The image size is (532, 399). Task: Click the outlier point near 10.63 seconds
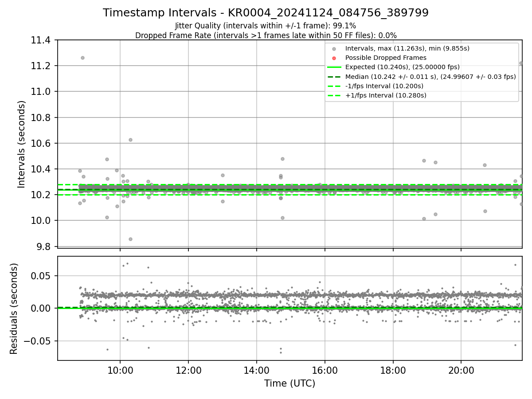130,140
